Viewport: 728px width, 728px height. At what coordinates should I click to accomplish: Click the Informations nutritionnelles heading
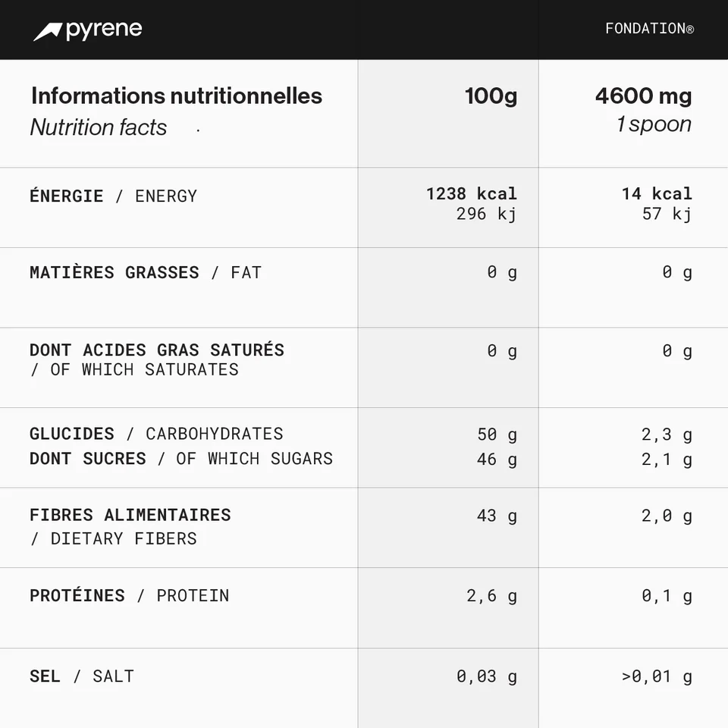pos(177,96)
